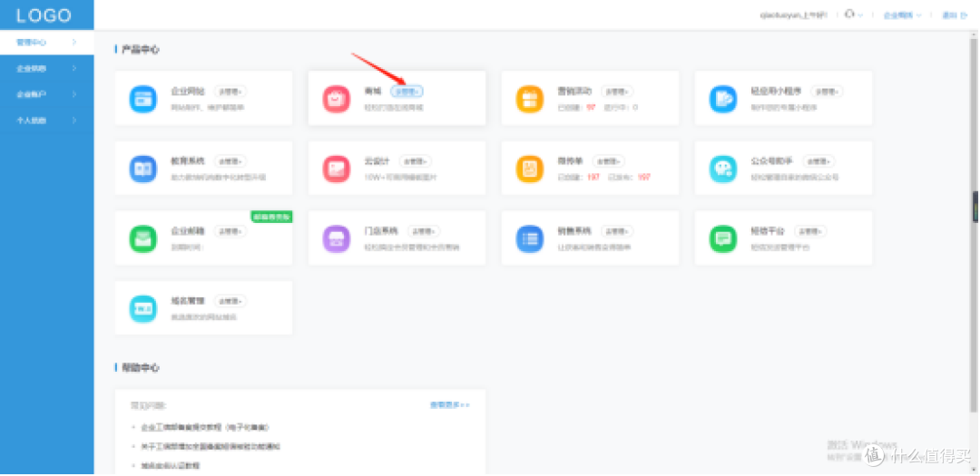
Task: Click the 去管理 button for 域名管理
Action: pyautogui.click(x=230, y=302)
